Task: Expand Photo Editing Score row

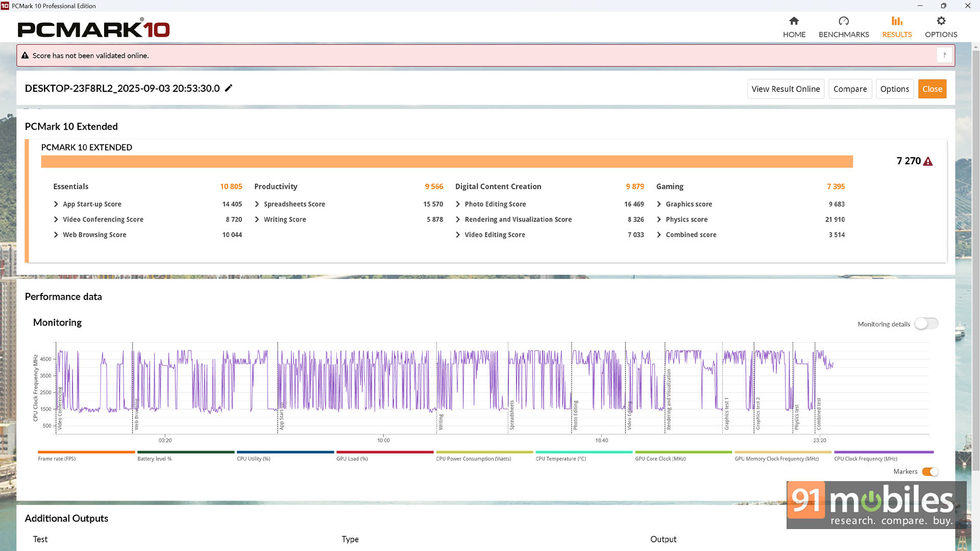Action: (x=458, y=204)
